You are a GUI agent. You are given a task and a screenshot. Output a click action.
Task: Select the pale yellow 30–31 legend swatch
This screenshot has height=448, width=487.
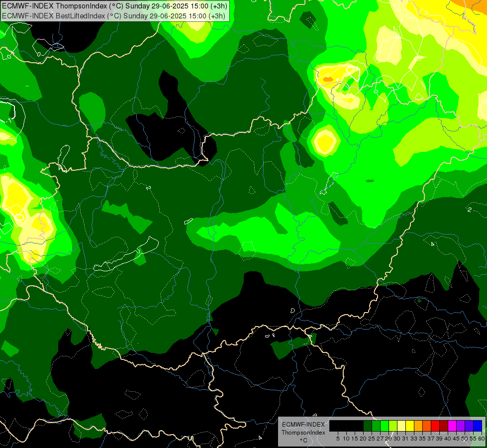401,426
